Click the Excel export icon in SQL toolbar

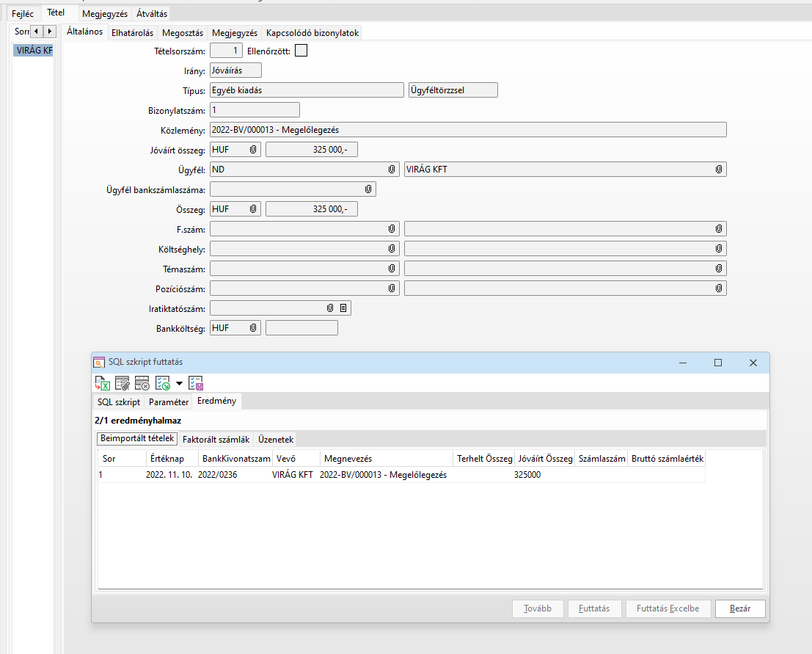click(102, 383)
